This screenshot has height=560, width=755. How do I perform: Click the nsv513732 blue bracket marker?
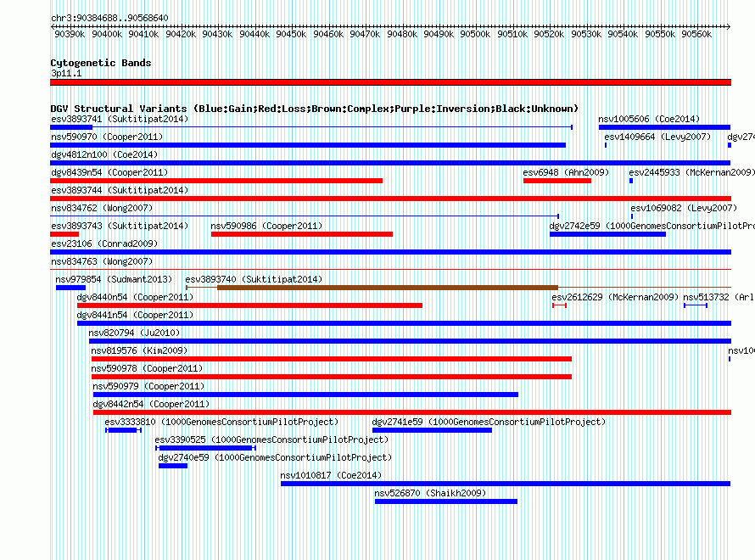(x=696, y=305)
